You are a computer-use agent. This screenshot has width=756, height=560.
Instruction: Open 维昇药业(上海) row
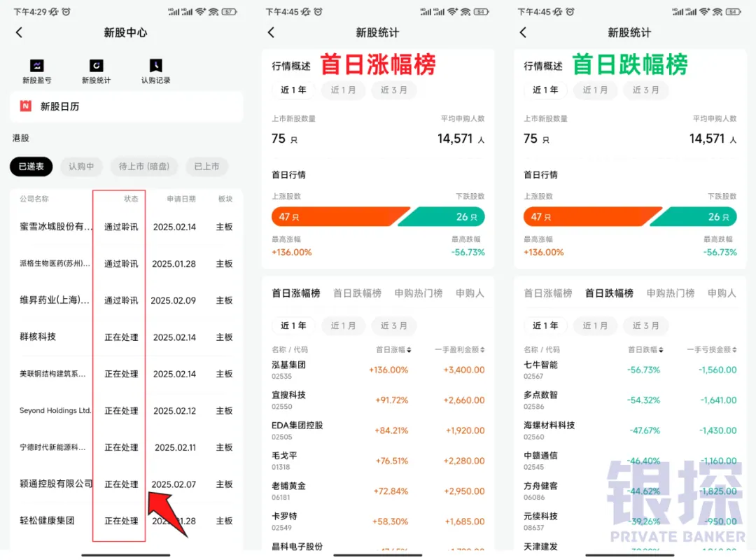click(126, 300)
